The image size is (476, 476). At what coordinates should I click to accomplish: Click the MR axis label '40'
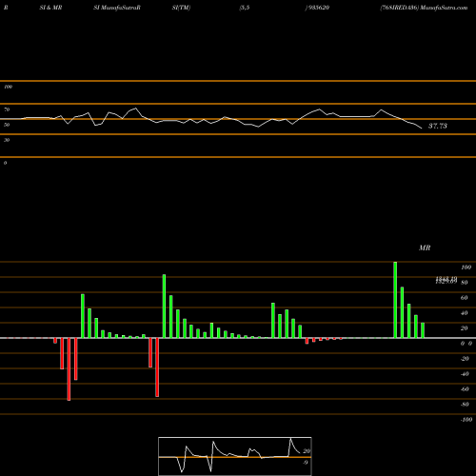click(465, 313)
